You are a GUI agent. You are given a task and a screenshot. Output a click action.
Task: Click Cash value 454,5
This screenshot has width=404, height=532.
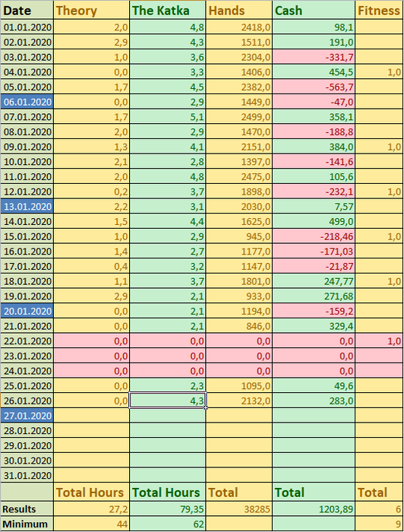pyautogui.click(x=314, y=72)
